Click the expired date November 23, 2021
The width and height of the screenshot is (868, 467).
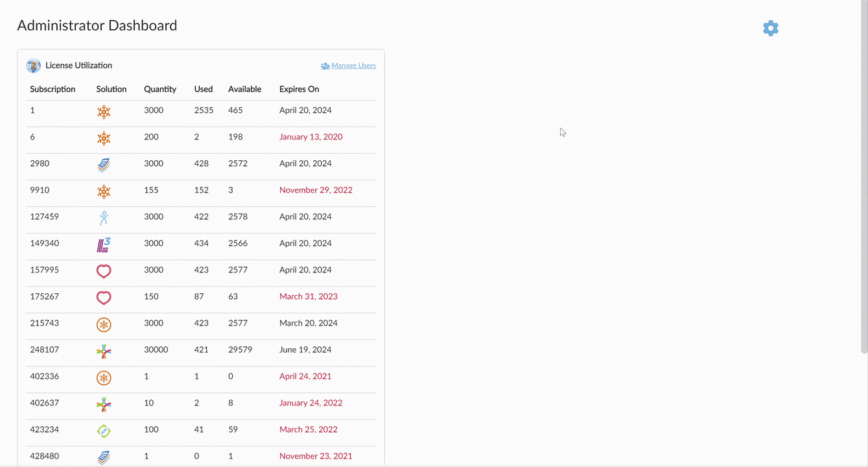pos(316,456)
